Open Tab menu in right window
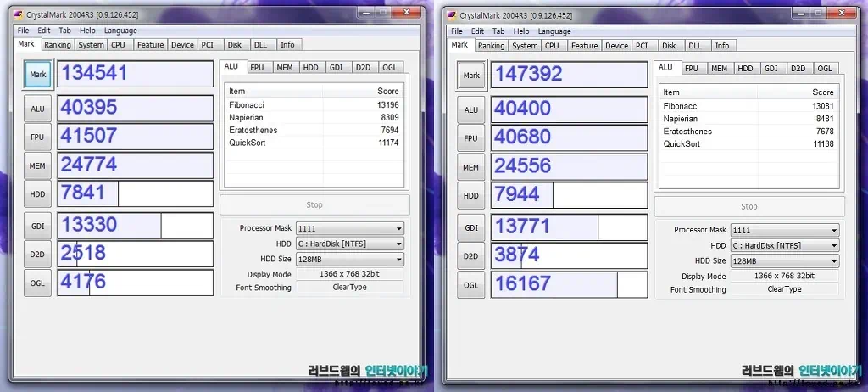868x392 pixels. [498, 31]
